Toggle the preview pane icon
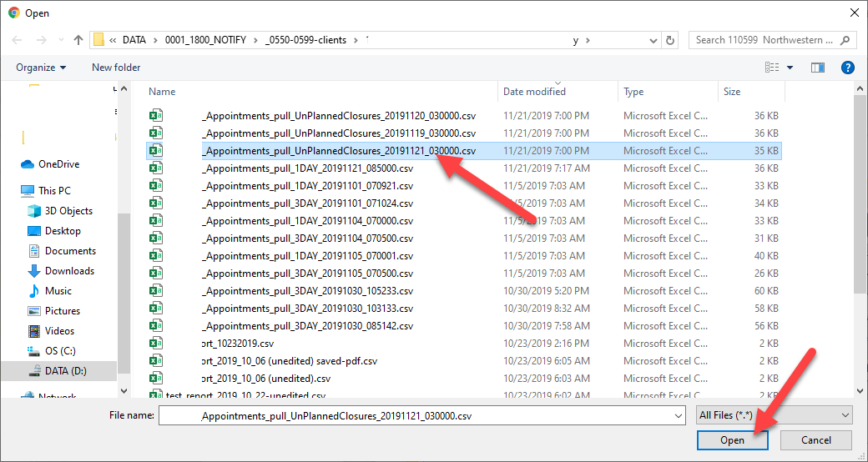The width and height of the screenshot is (868, 462). [817, 68]
